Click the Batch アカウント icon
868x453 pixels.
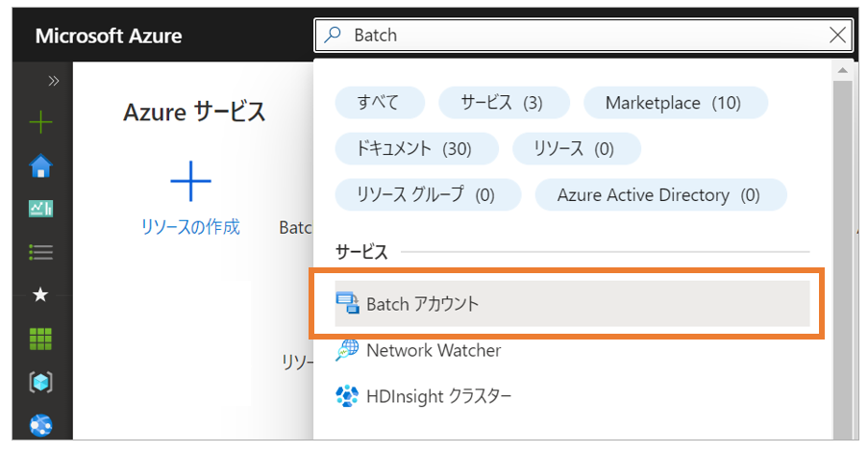click(347, 303)
